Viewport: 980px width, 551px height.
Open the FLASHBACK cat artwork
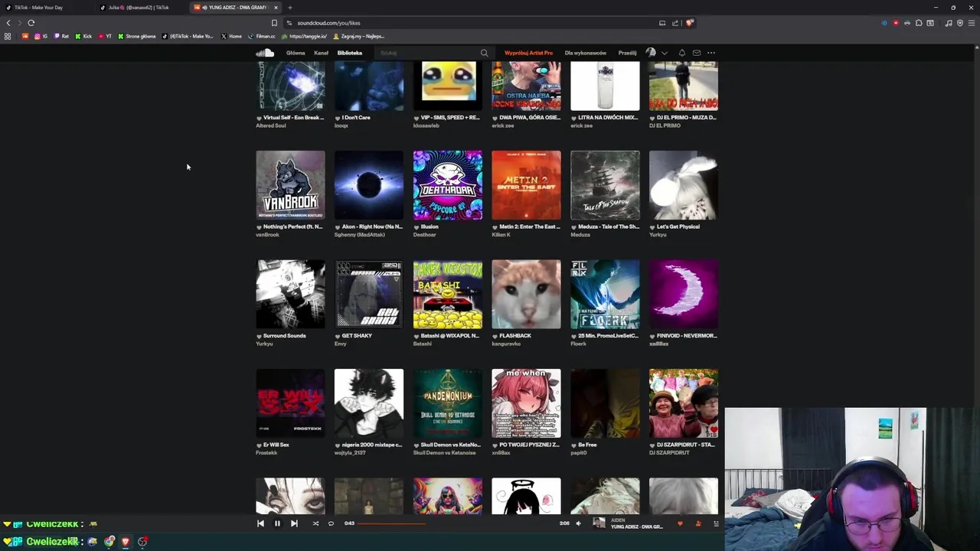pos(526,295)
